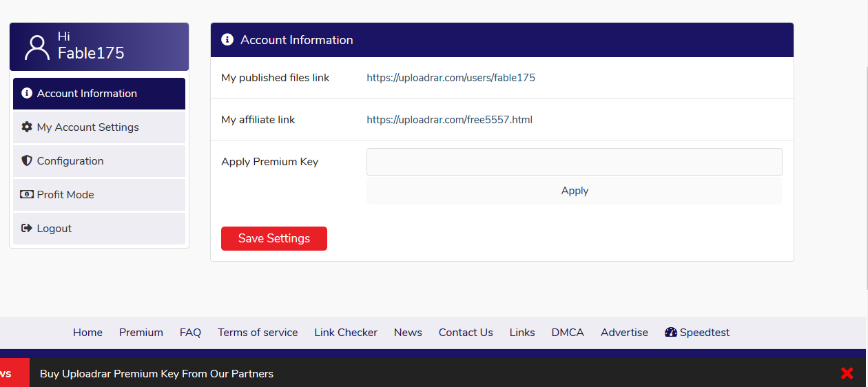Click the logout arrow icon
This screenshot has width=868, height=387.
(x=27, y=228)
